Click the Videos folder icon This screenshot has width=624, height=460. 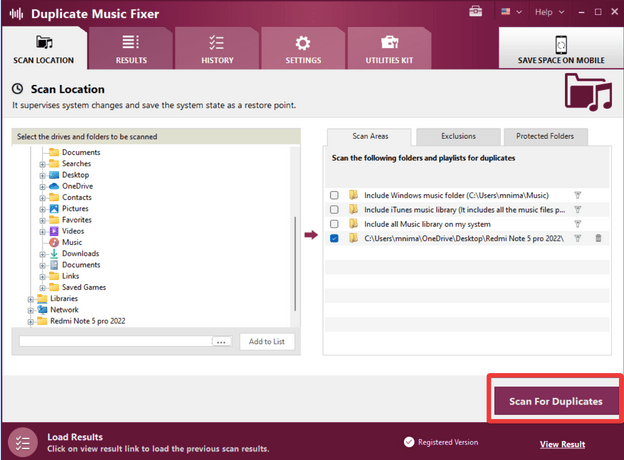point(54,231)
